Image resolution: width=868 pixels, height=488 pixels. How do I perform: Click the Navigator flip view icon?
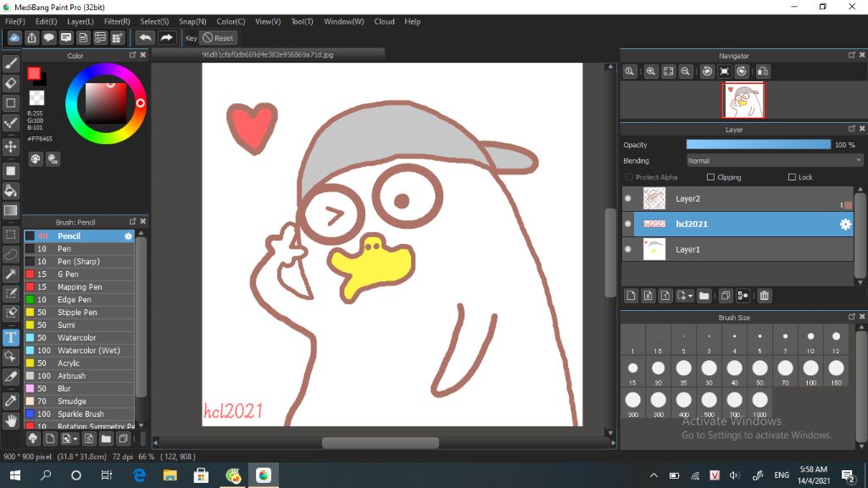pos(763,71)
